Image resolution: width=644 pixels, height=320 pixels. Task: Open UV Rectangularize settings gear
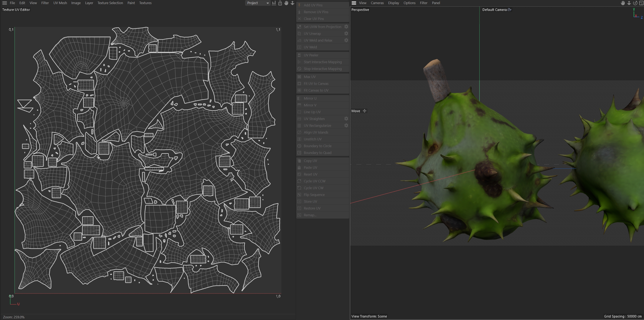coord(346,125)
